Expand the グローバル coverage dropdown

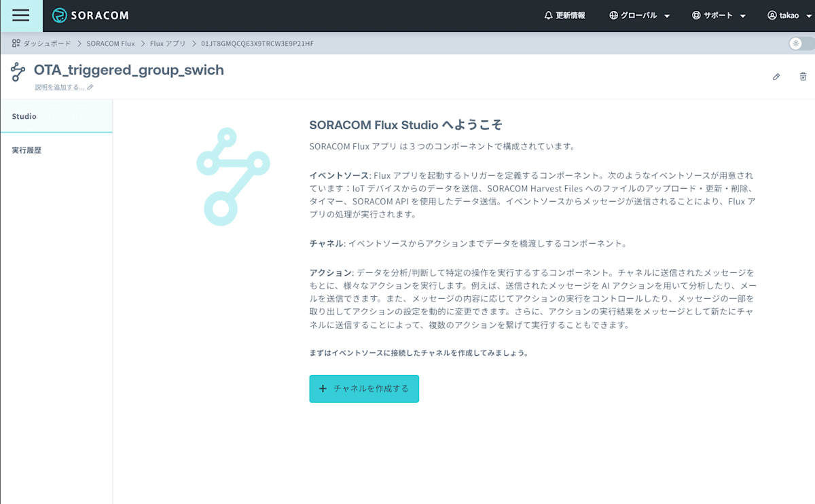640,16
